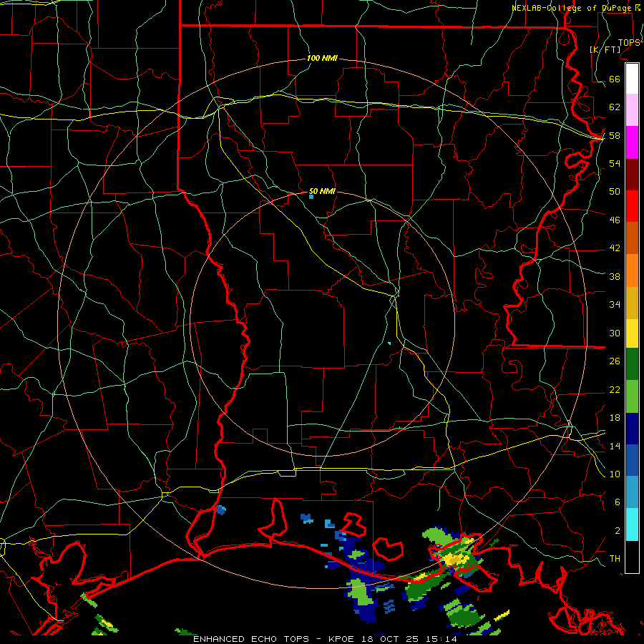Click the legend value "22"
The height and width of the screenshot is (644, 644).
pos(615,389)
